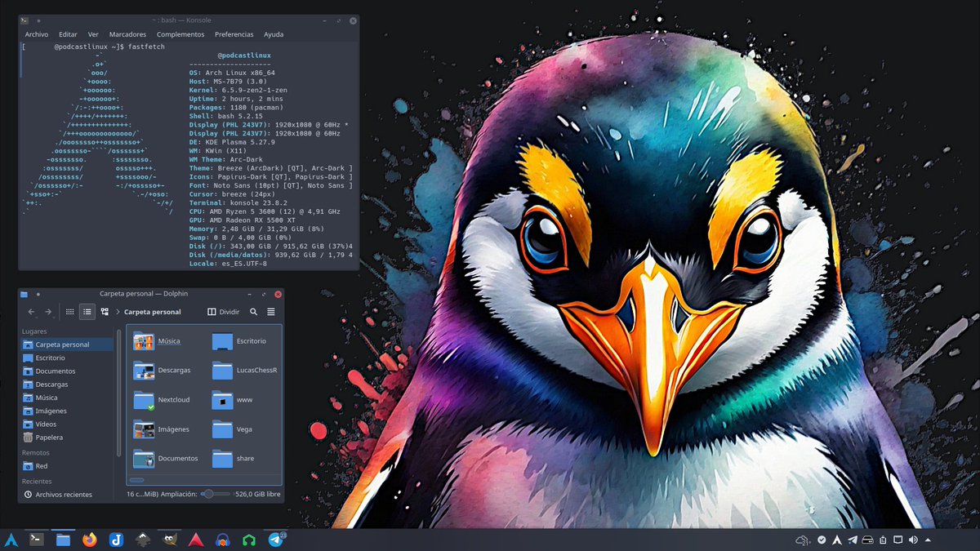
Task: Go forward in Dolphin
Action: [48, 312]
